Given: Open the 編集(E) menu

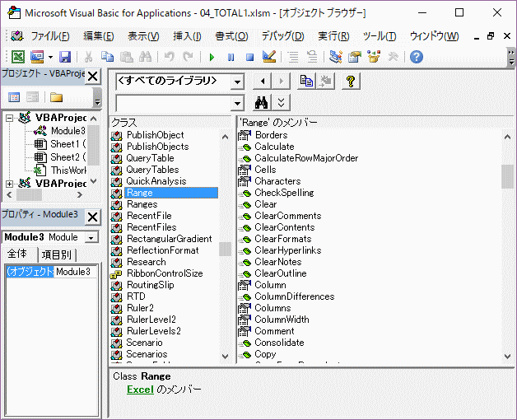Looking at the screenshot, I should click(x=99, y=36).
